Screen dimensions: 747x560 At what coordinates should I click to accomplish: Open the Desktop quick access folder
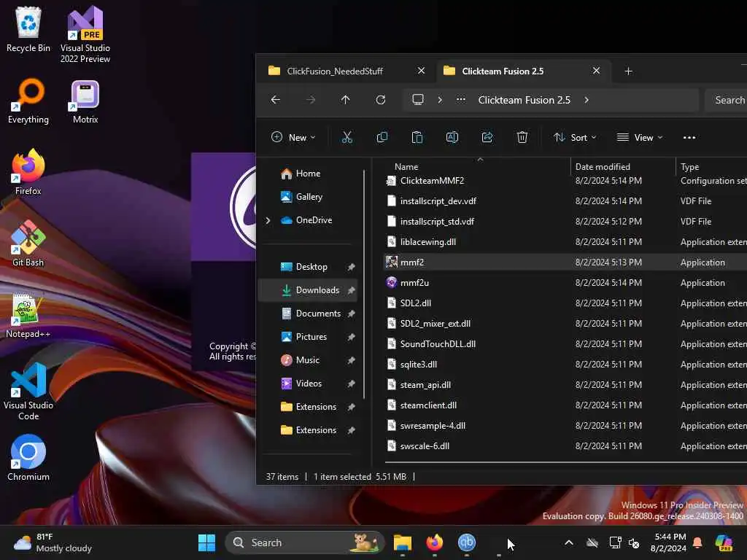coord(308,267)
